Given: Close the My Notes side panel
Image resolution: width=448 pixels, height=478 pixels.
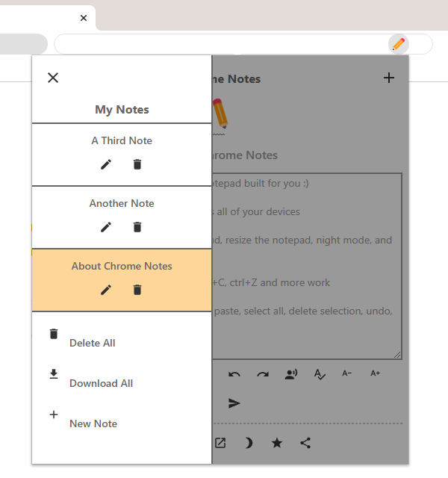Looking at the screenshot, I should [53, 78].
